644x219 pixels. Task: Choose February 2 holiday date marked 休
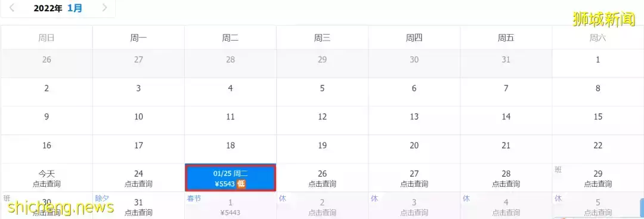323,205
